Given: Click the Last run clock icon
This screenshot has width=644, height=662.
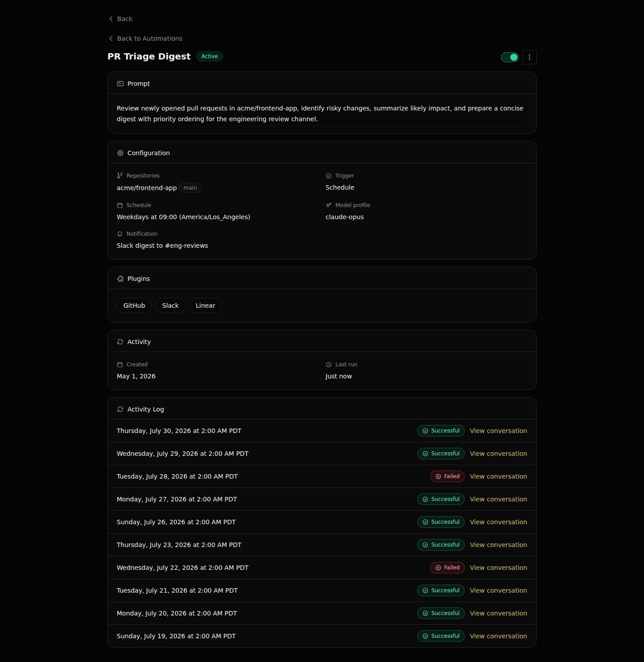Looking at the screenshot, I should tap(329, 365).
